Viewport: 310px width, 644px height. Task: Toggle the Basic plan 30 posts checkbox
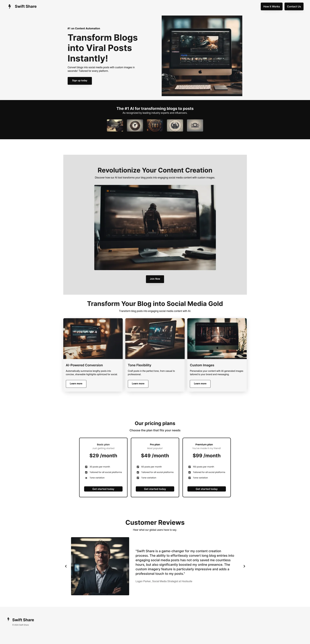point(86,467)
